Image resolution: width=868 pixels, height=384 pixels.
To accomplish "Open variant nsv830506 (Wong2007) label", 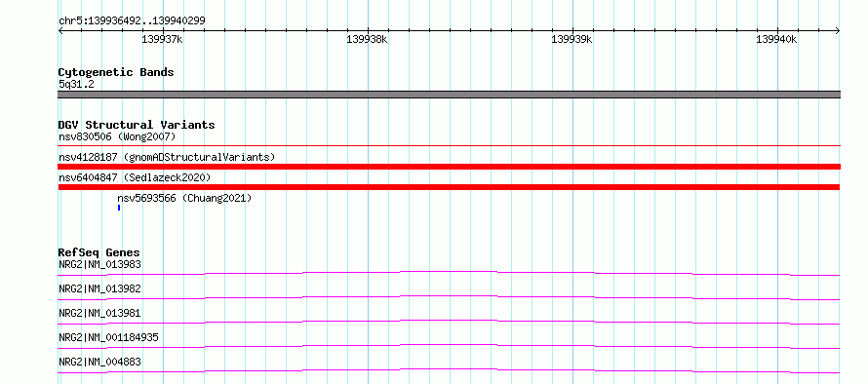I will point(117,136).
